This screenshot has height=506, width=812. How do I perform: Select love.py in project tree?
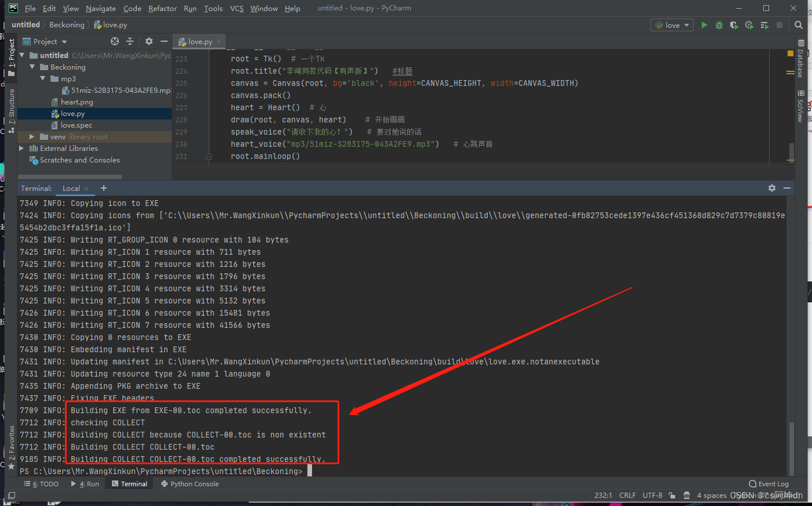[x=72, y=114]
